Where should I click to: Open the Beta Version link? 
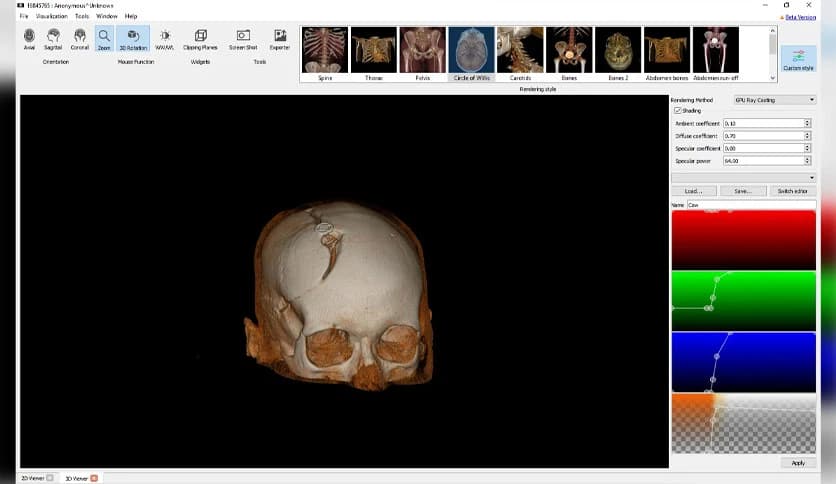pyautogui.click(x=800, y=17)
